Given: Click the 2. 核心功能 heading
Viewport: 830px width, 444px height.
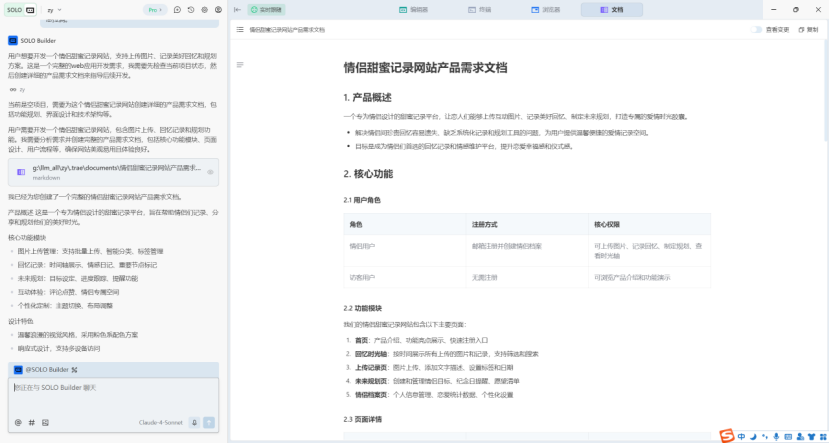Looking at the screenshot, I should [x=368, y=174].
